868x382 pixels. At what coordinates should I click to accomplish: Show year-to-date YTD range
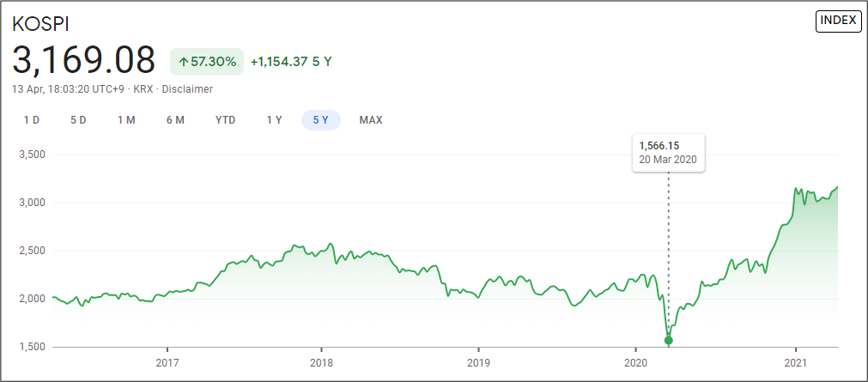225,120
